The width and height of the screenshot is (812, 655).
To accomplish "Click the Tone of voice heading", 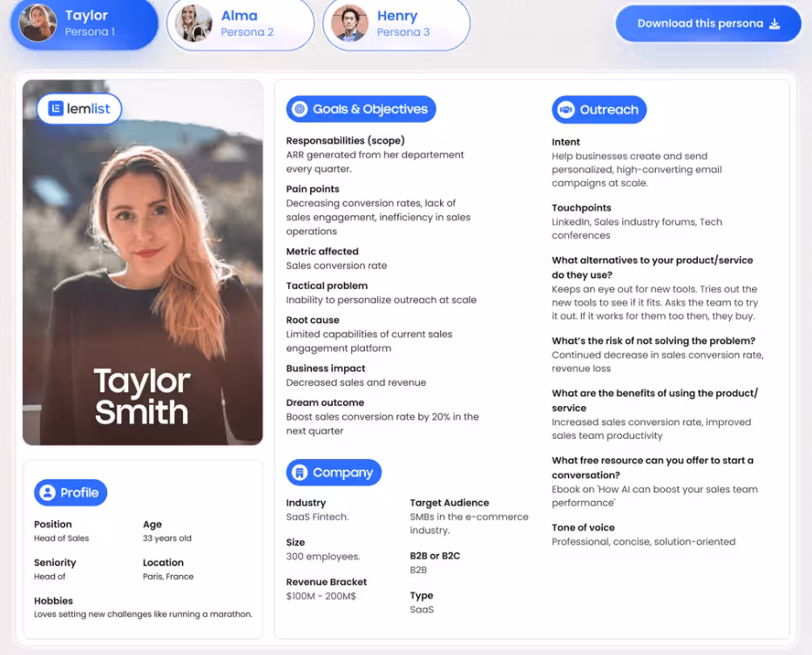I will point(583,528).
